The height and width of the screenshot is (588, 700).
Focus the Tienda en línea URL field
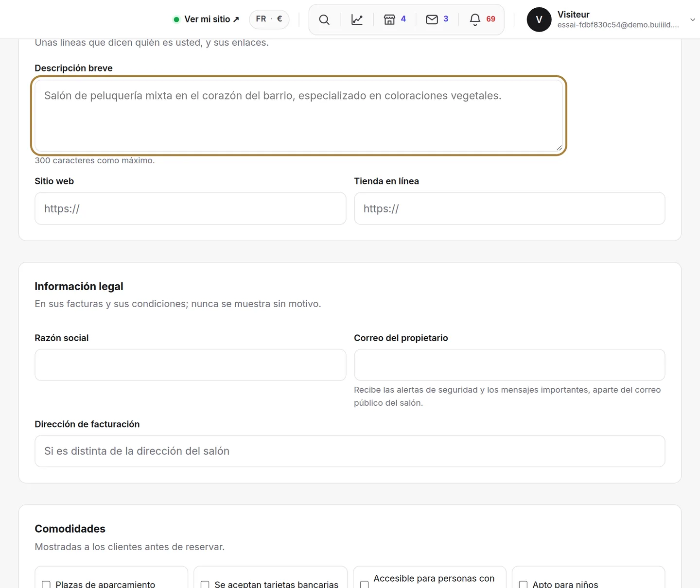pyautogui.click(x=509, y=208)
